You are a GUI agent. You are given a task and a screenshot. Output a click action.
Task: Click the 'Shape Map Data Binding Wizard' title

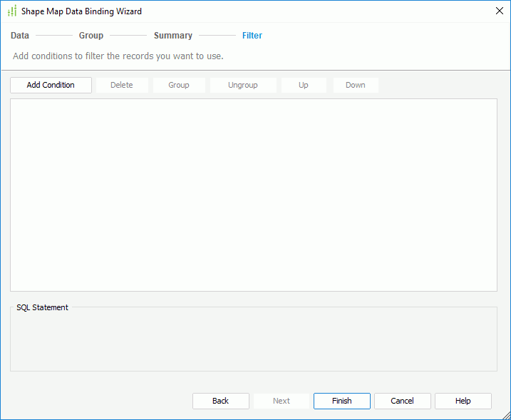point(81,11)
